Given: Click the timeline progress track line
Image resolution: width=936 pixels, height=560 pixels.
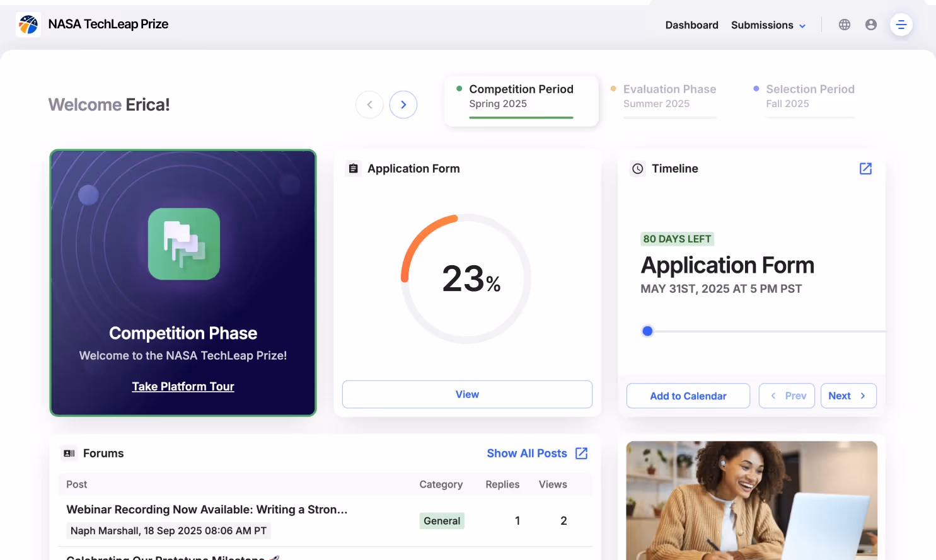Looking at the screenshot, I should [x=769, y=331].
